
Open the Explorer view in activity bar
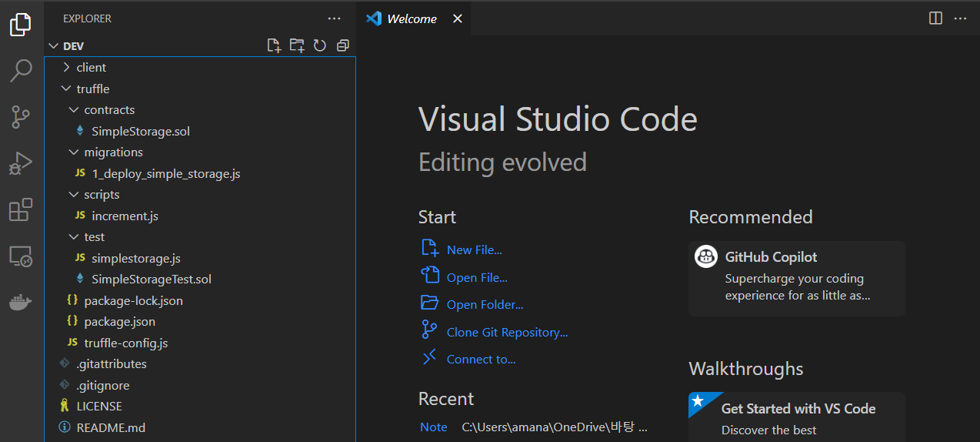click(x=21, y=25)
